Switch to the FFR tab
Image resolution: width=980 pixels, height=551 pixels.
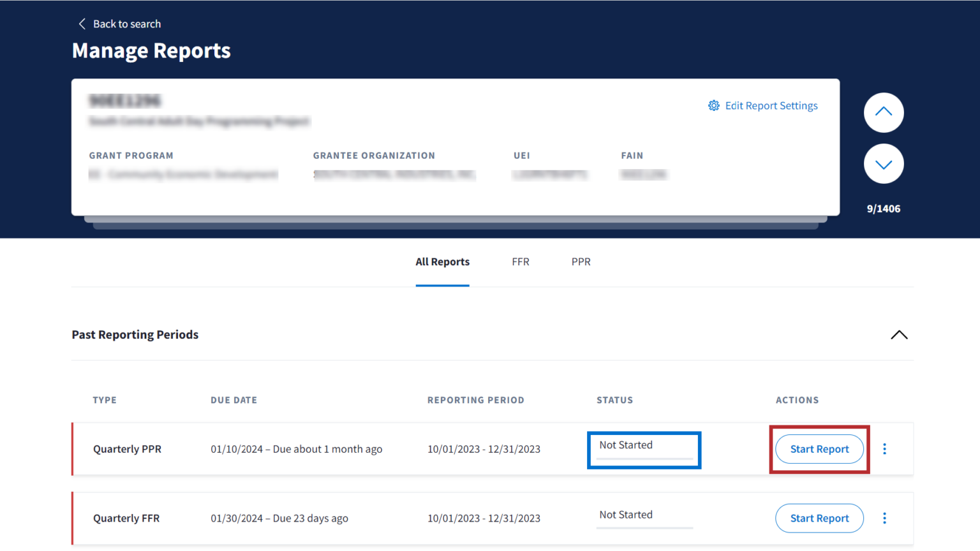click(520, 262)
